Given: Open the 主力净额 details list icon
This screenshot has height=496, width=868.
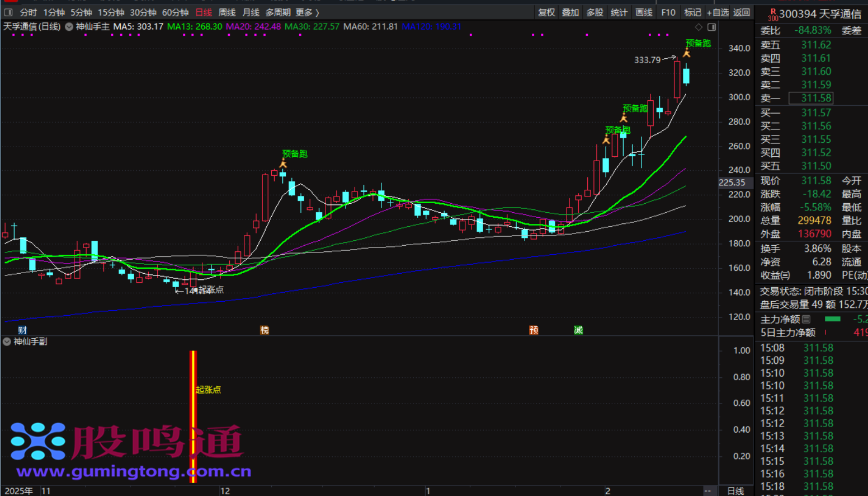Looking at the screenshot, I should click(x=806, y=319).
